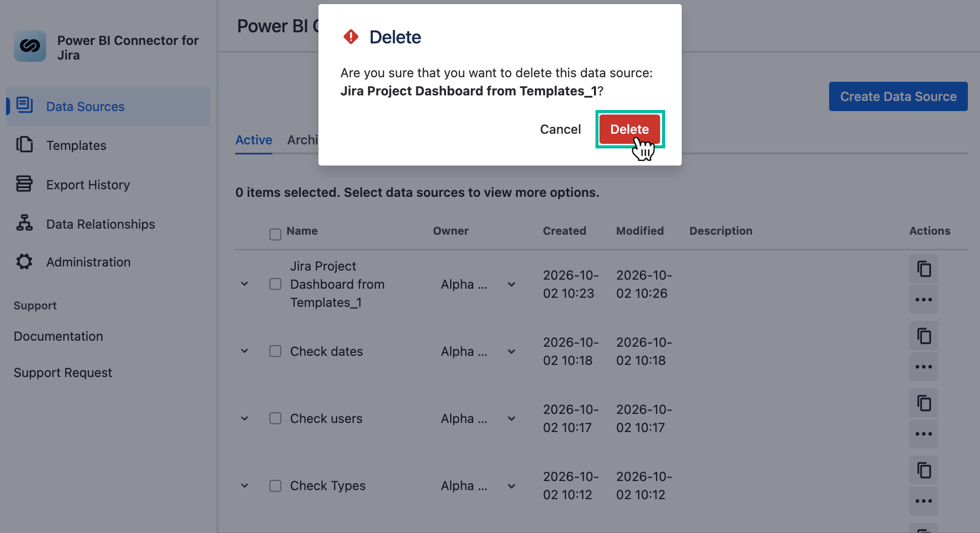Select the Check dates checkbox

pyautogui.click(x=275, y=351)
